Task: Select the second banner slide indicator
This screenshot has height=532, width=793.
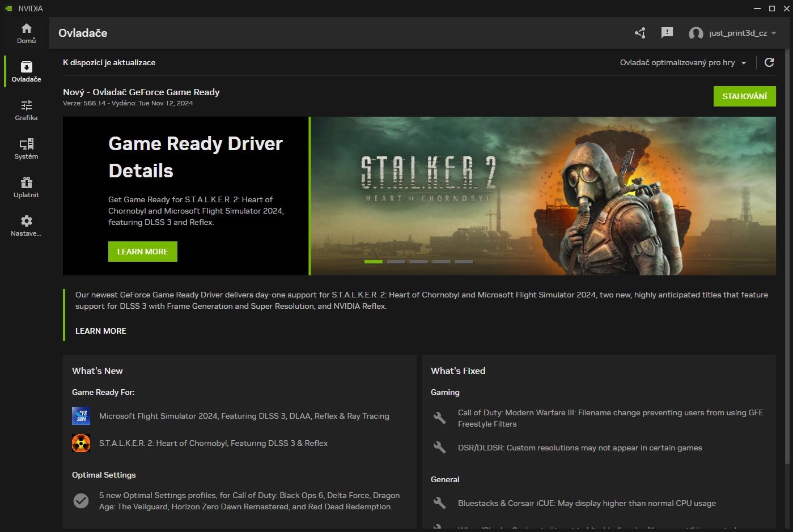Action: pyautogui.click(x=396, y=262)
